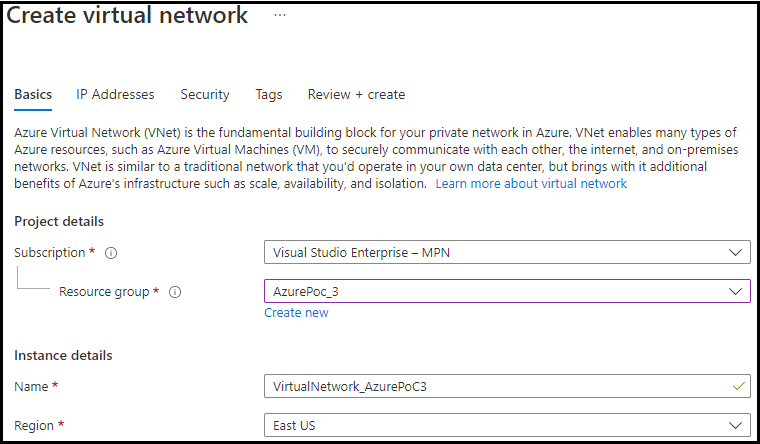
Task: Focus the VirtualNetwork_AzurePoC3 name input field
Action: (490, 386)
